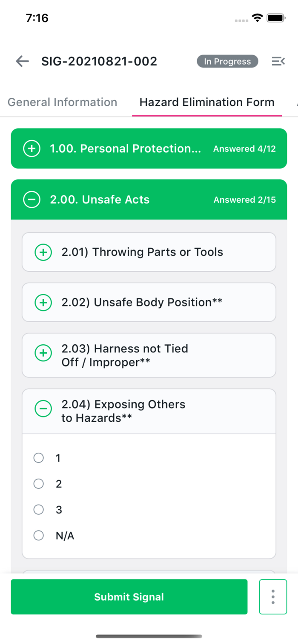The image size is (298, 644).
Task: Expand 1.00 Personal Protection plus icon
Action: [32, 149]
